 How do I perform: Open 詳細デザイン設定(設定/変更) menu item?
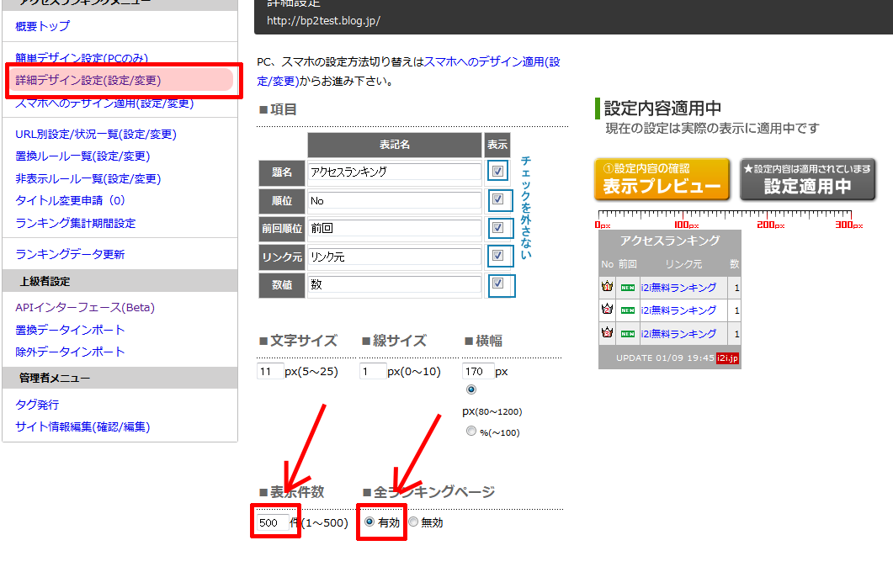88,81
